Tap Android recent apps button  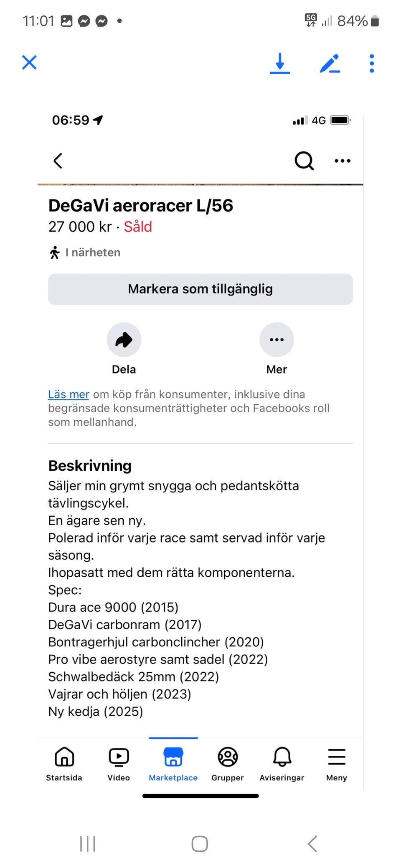point(88,844)
